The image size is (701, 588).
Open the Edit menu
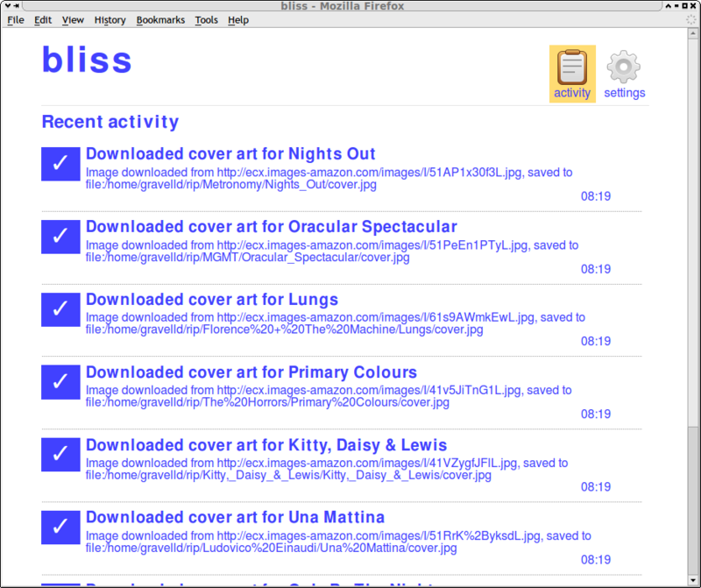43,20
